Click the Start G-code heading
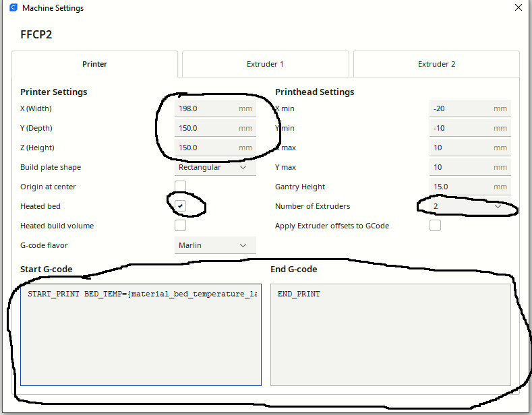Screen dimensions: 532x415 46,269
